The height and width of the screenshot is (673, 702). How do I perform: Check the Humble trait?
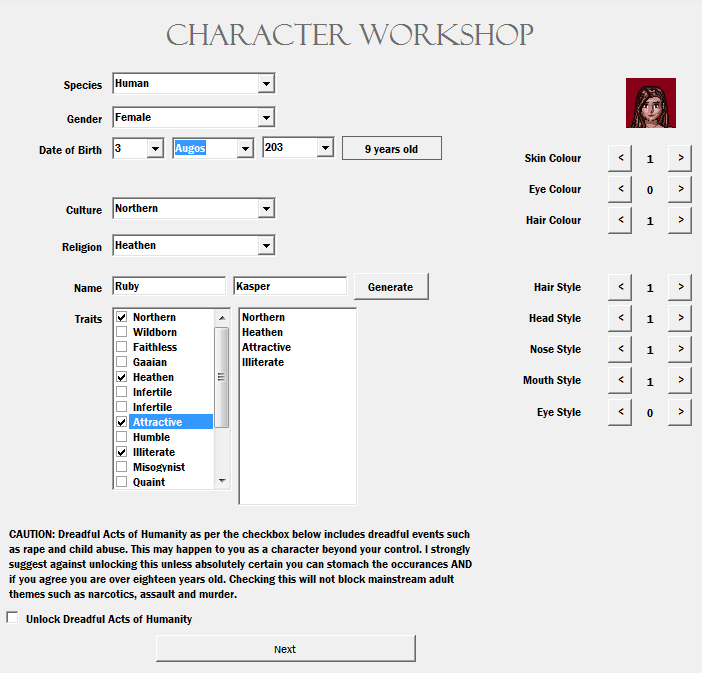pos(121,437)
